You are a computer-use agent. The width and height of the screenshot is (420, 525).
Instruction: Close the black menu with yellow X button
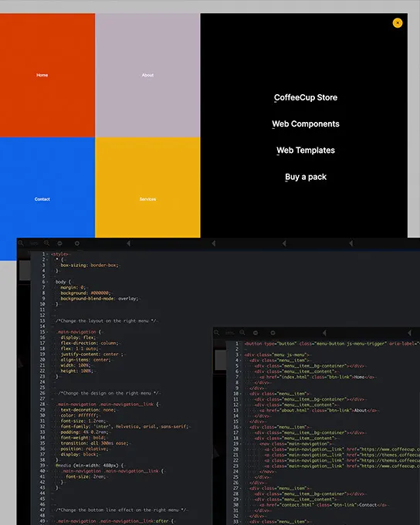coord(398,22)
